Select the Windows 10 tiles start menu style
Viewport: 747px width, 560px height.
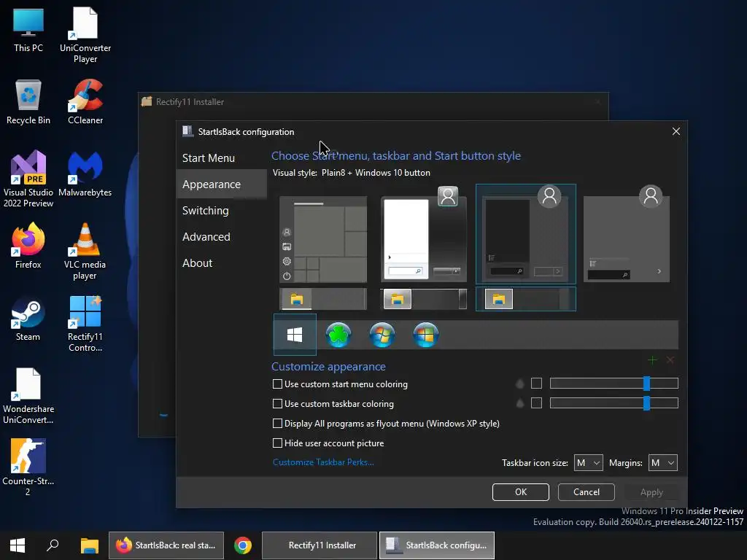[x=323, y=239]
